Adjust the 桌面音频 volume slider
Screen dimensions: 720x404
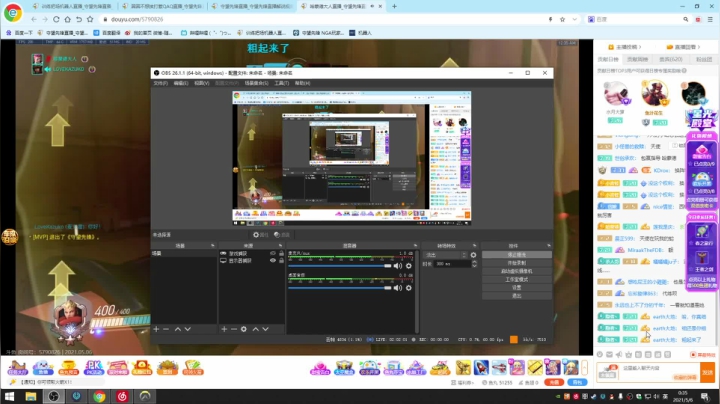click(x=339, y=288)
